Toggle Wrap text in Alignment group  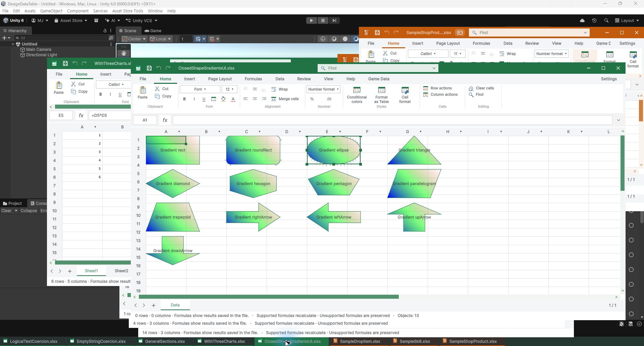pyautogui.click(x=279, y=89)
